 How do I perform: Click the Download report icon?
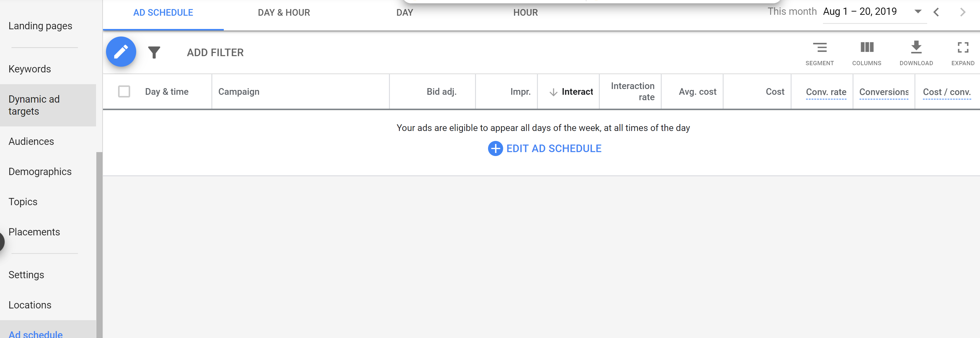916,47
